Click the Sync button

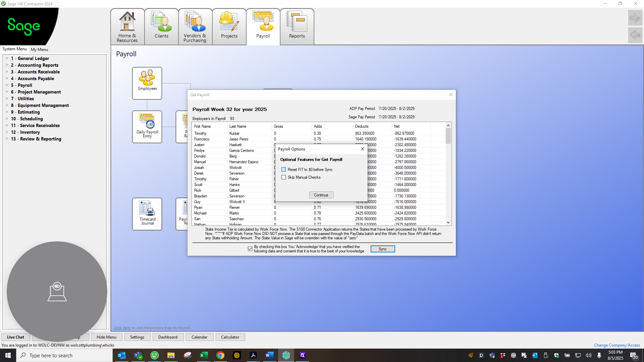click(x=383, y=249)
